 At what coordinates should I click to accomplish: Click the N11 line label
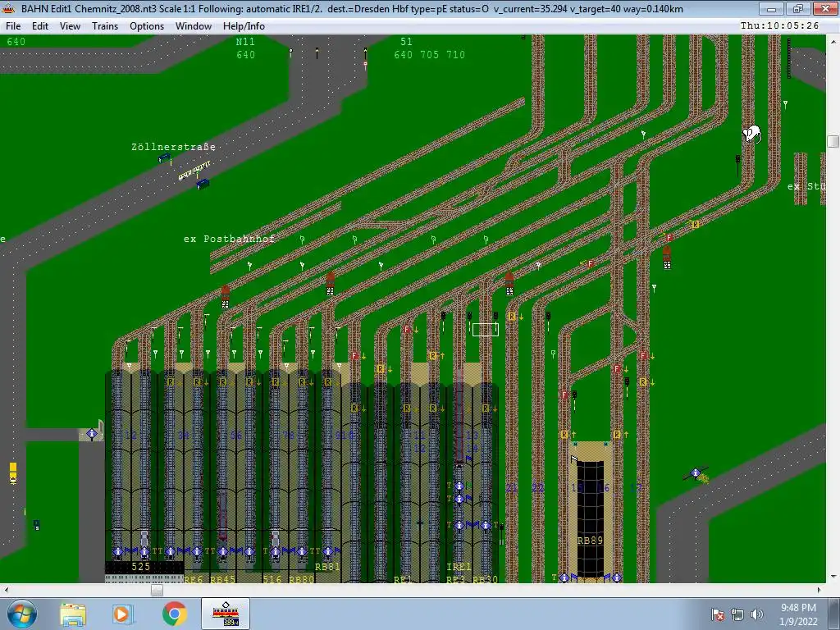tap(245, 42)
